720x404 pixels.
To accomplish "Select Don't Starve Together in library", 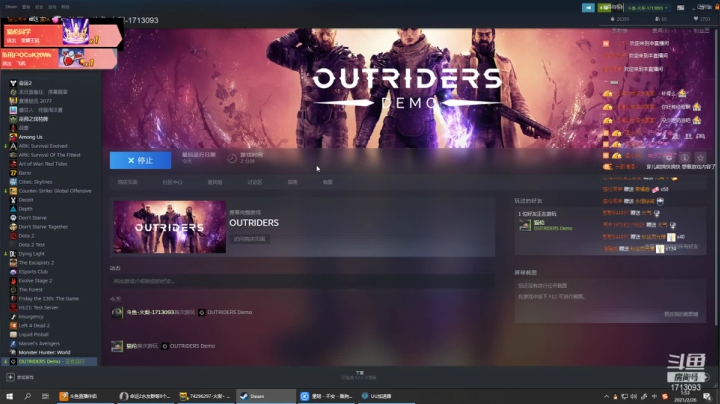I will click(x=43, y=227).
